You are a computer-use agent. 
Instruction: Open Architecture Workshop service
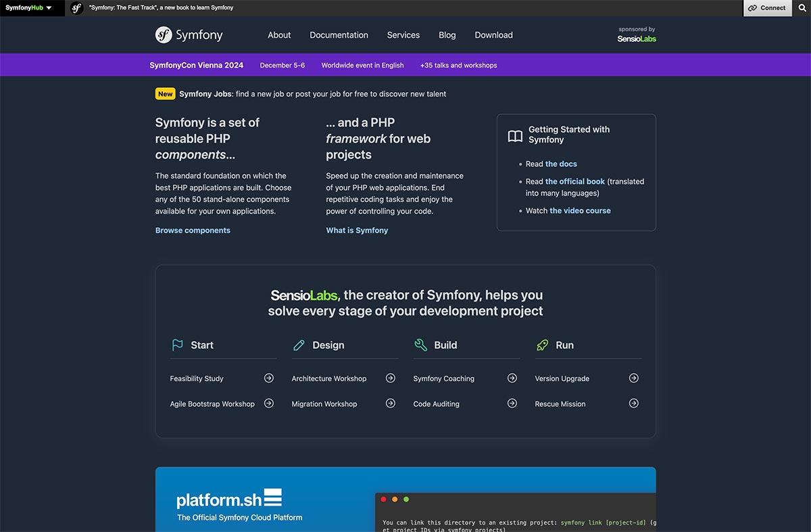(329, 379)
